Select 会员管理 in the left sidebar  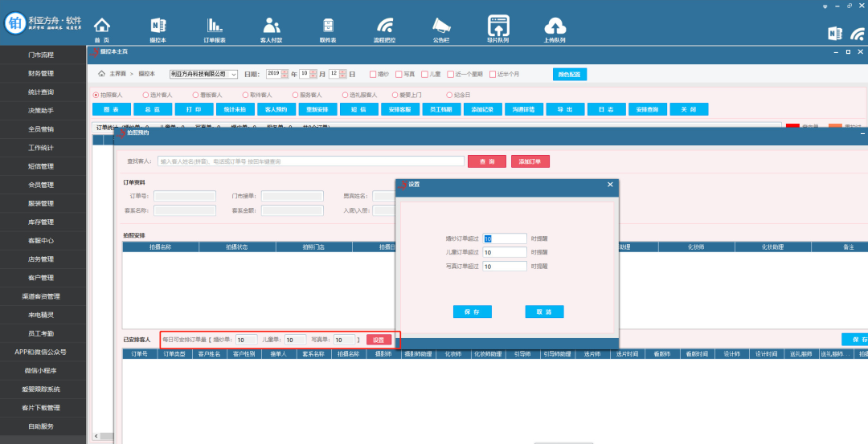[41, 185]
